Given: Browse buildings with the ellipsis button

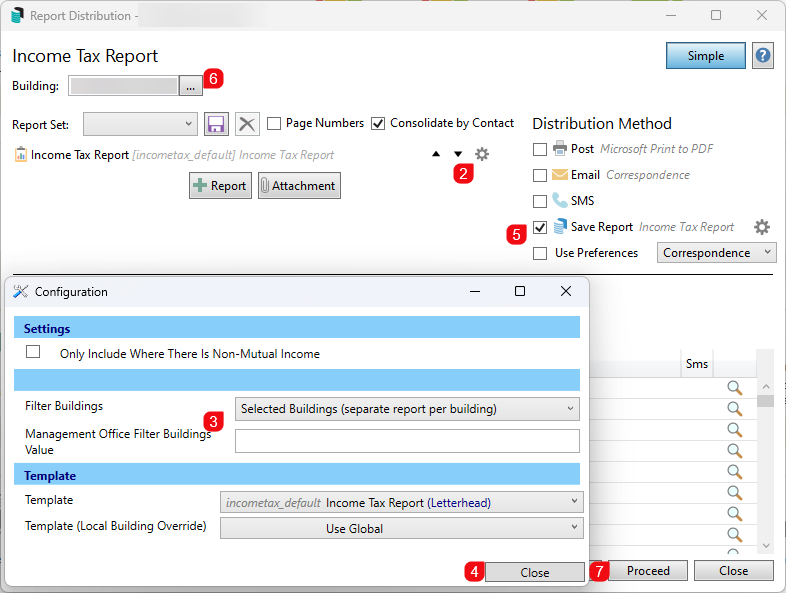Looking at the screenshot, I should tap(190, 86).
